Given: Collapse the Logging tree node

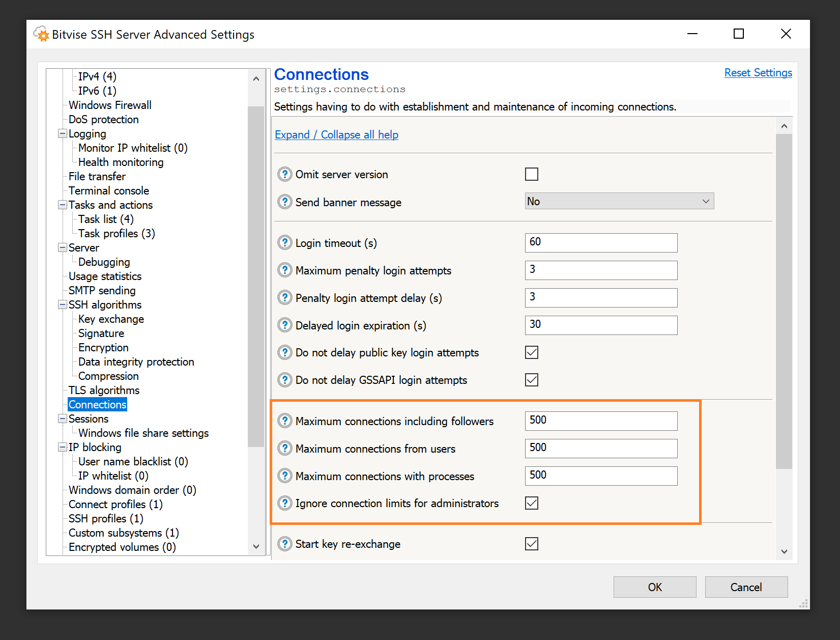Looking at the screenshot, I should point(63,134).
